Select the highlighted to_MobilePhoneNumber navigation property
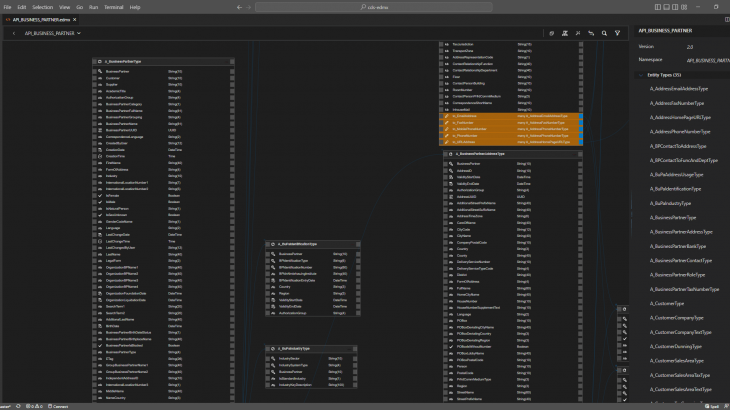 point(511,129)
